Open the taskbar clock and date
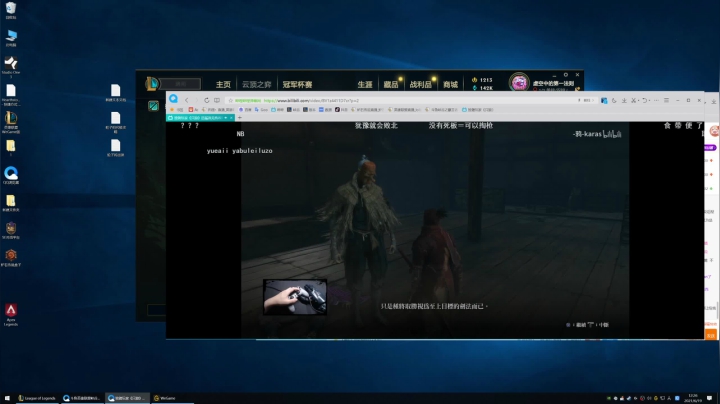The width and height of the screenshot is (720, 404). coord(693,398)
